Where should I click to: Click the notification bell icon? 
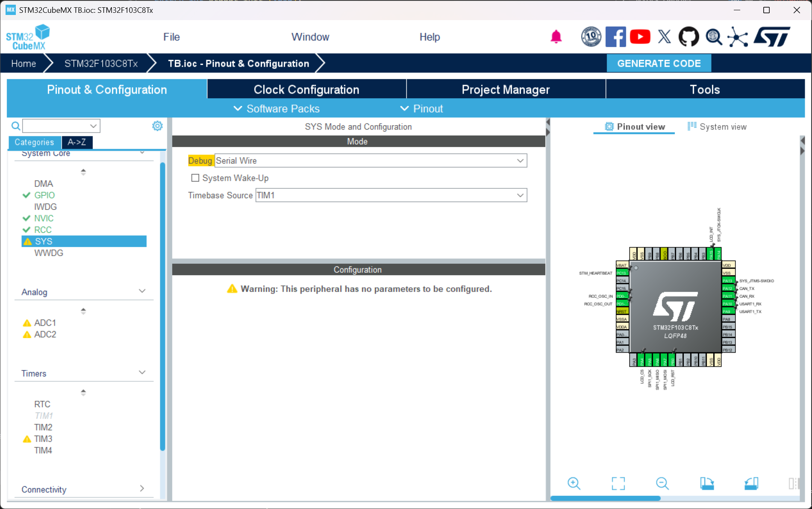pyautogui.click(x=556, y=37)
